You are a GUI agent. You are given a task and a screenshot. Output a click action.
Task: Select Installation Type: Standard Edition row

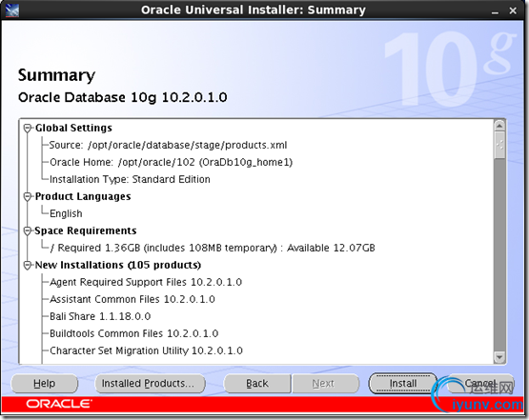pos(130,179)
